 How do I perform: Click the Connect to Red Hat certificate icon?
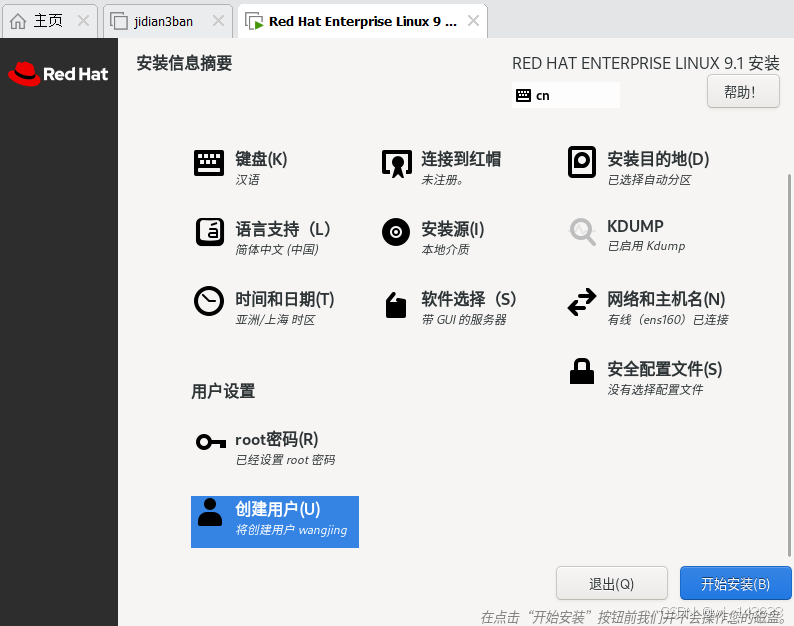click(396, 163)
